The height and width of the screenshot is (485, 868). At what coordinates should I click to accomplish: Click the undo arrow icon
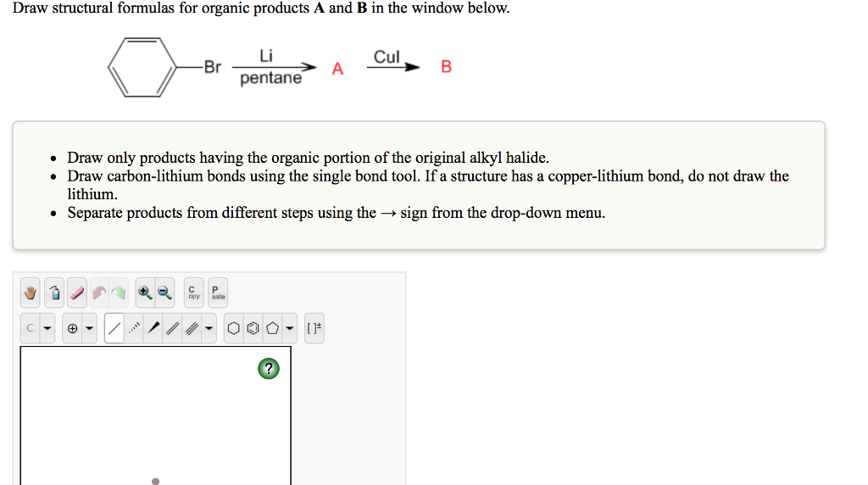coord(99,293)
